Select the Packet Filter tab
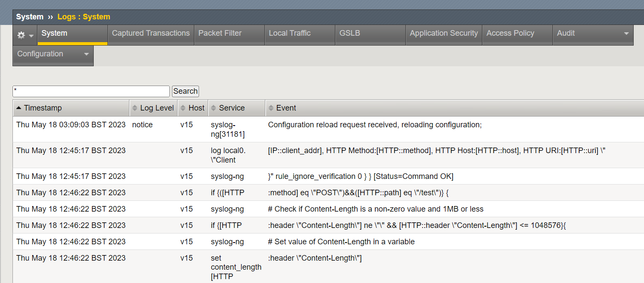The image size is (644, 283). [219, 33]
